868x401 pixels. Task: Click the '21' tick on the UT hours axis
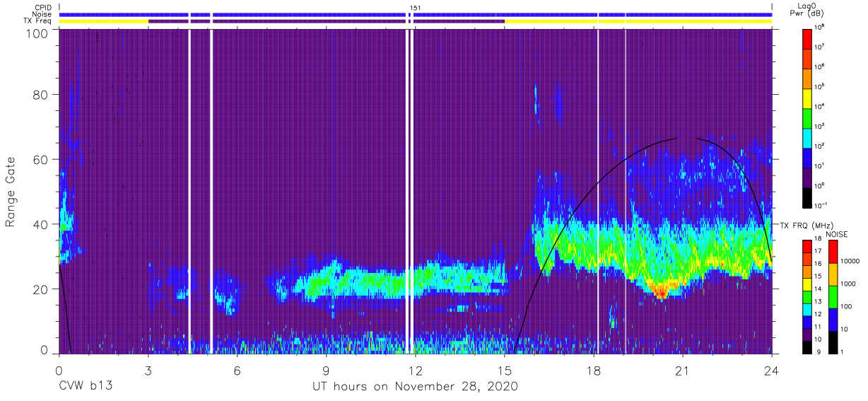[x=683, y=369]
